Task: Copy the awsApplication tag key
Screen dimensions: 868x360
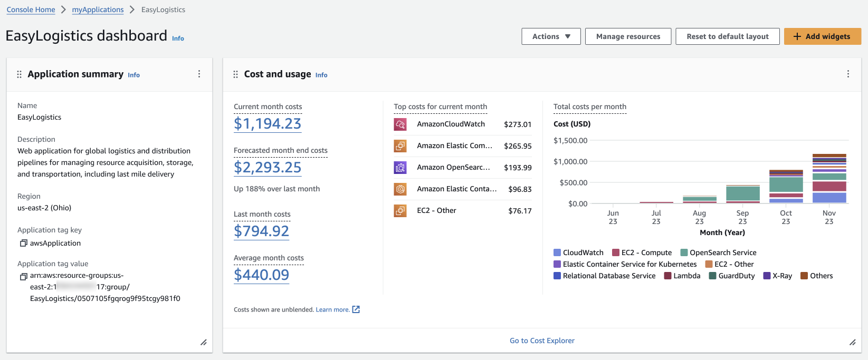Action: tap(23, 244)
